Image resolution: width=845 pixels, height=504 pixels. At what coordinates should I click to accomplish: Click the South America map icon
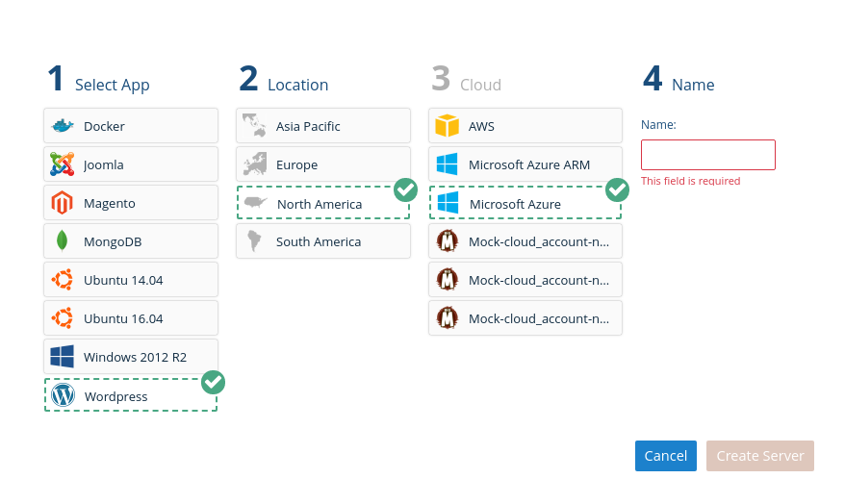pyautogui.click(x=254, y=241)
